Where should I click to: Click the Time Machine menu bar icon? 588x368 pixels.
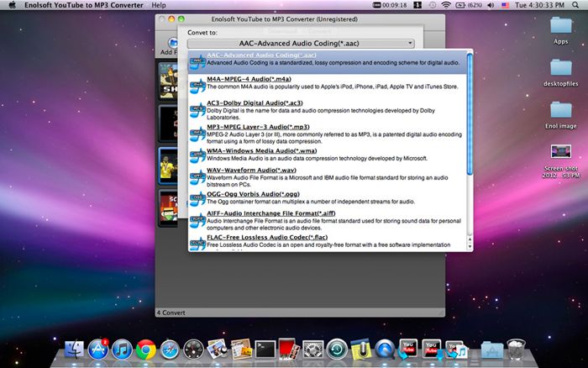click(432, 5)
